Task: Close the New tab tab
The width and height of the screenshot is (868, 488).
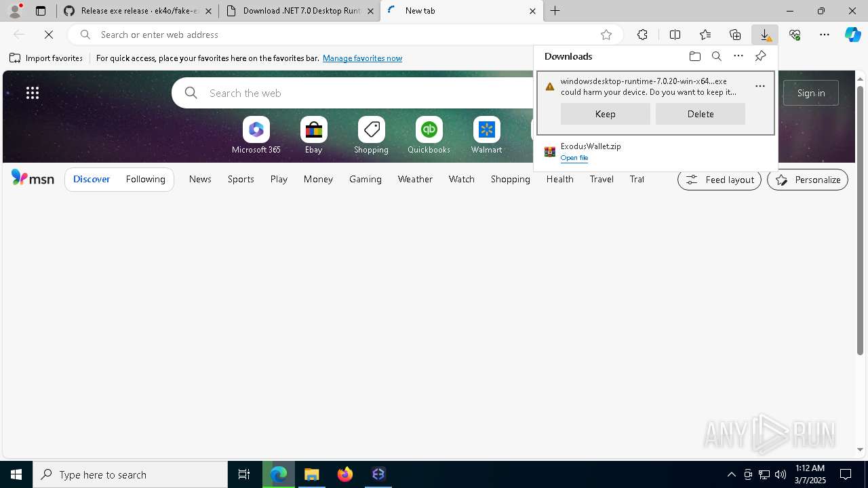Action: pyautogui.click(x=532, y=11)
